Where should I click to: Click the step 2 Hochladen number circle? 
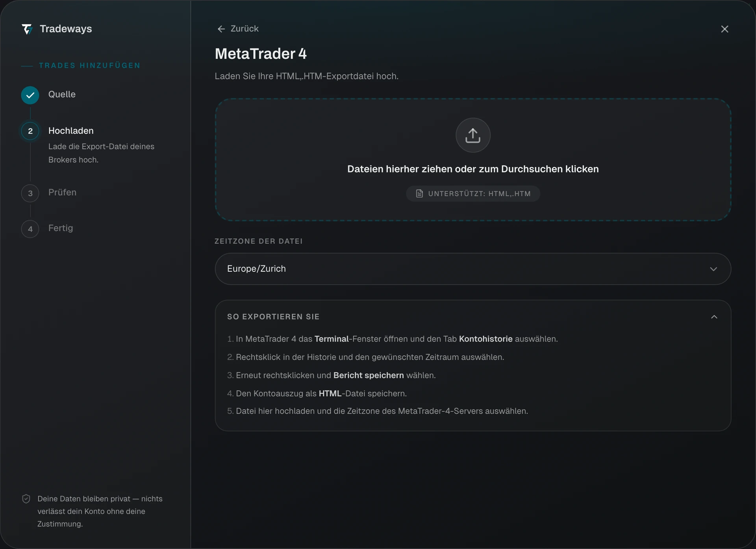[x=30, y=131]
